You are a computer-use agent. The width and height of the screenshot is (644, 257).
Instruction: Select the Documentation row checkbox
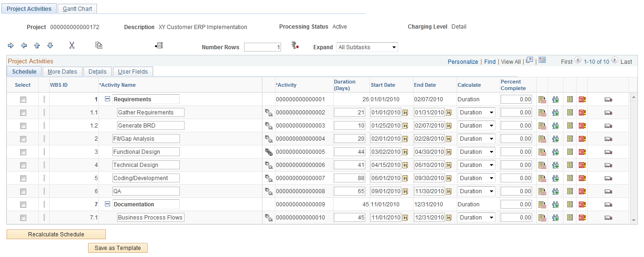coord(23,205)
